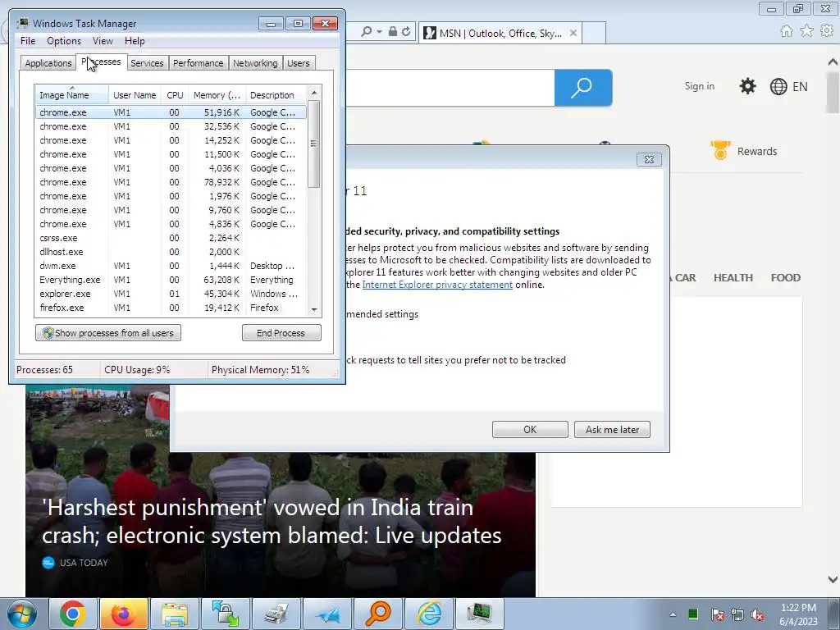Open the File menu in Task Manager
Screen dimensions: 840x630
pos(28,41)
